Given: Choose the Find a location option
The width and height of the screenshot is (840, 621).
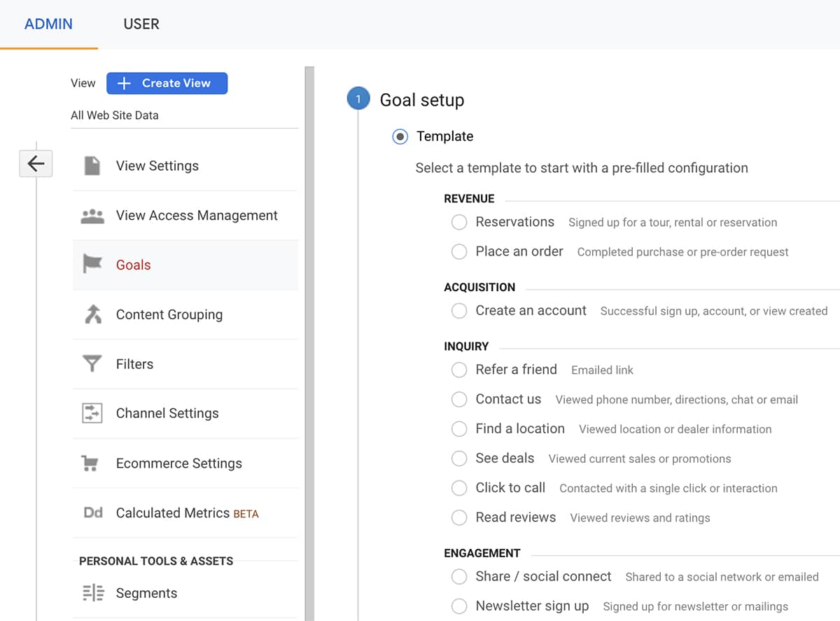Looking at the screenshot, I should tap(459, 429).
